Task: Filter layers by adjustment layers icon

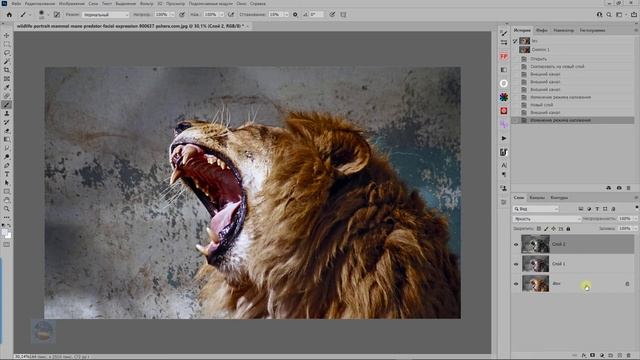Action: click(589, 209)
